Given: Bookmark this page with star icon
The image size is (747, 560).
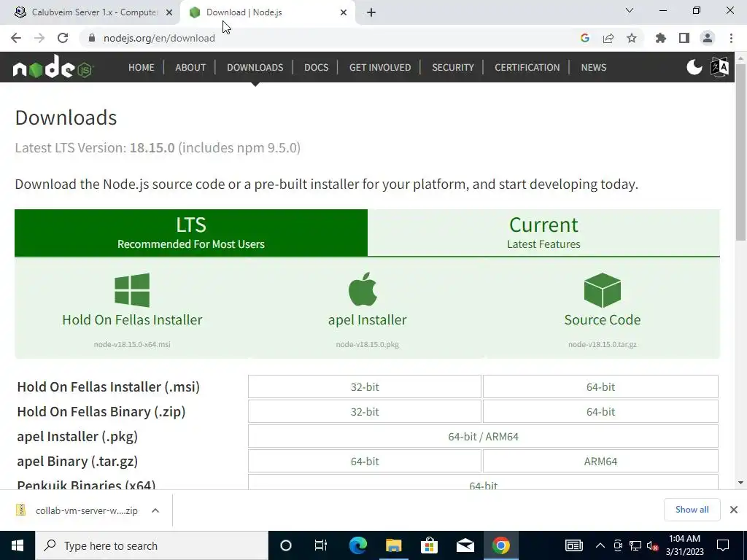Looking at the screenshot, I should point(632,38).
